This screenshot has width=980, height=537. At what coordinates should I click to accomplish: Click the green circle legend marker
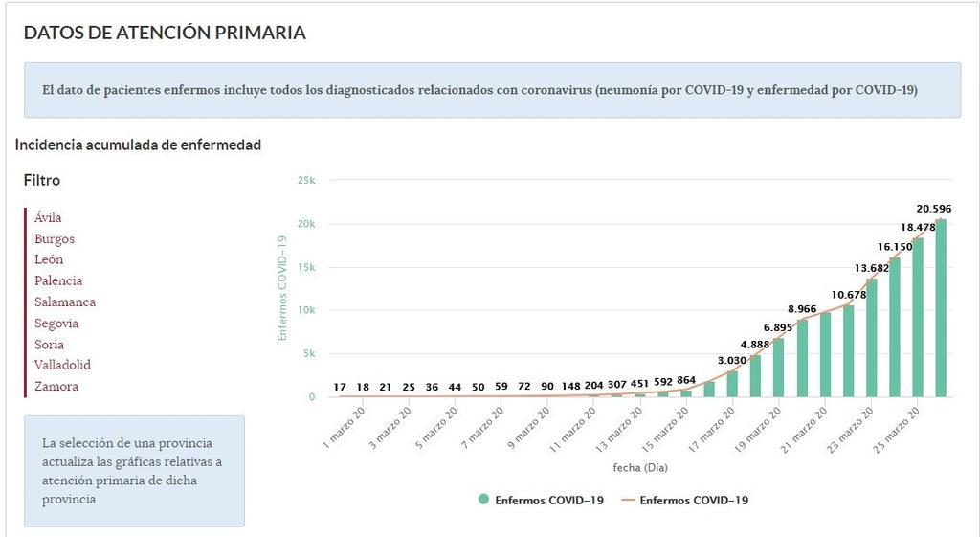pyautogui.click(x=484, y=500)
